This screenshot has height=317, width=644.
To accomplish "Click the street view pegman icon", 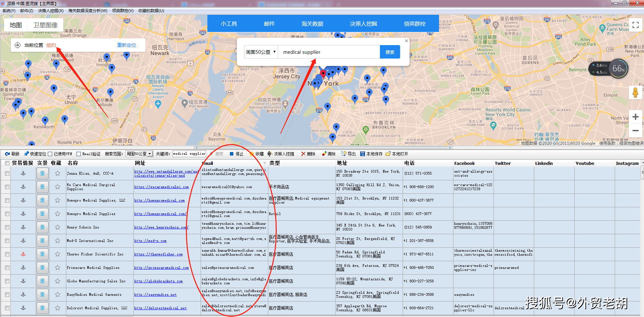I will tap(636, 92).
